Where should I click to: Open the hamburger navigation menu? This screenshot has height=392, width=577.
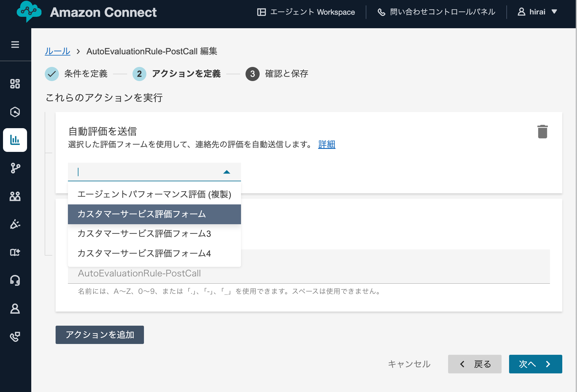click(15, 45)
